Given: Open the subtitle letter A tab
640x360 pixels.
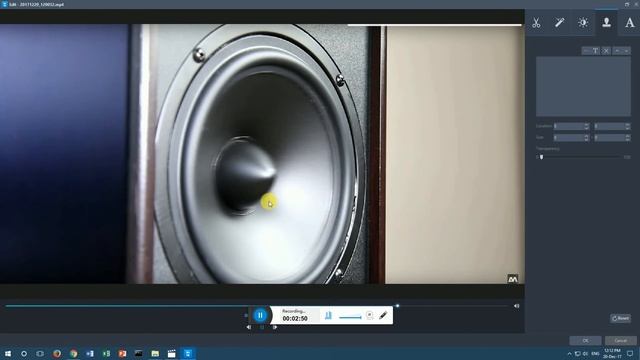Looking at the screenshot, I should pyautogui.click(x=630, y=23).
